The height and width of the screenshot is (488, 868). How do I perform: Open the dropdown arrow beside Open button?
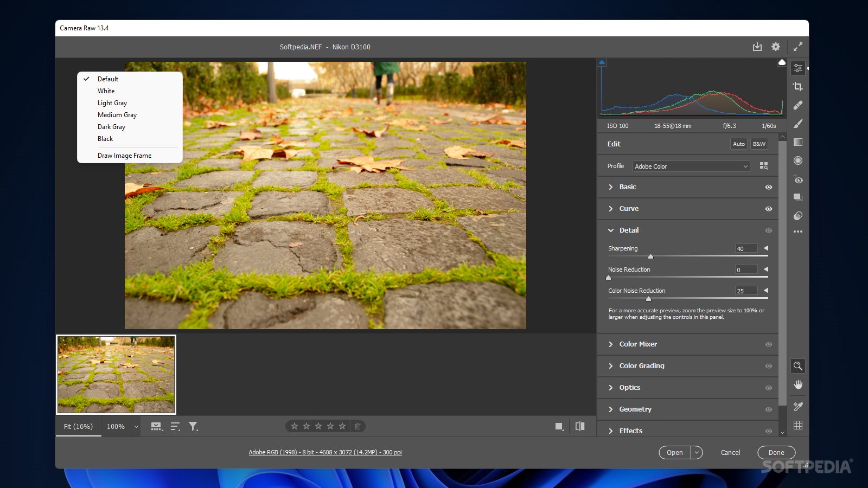click(697, 452)
